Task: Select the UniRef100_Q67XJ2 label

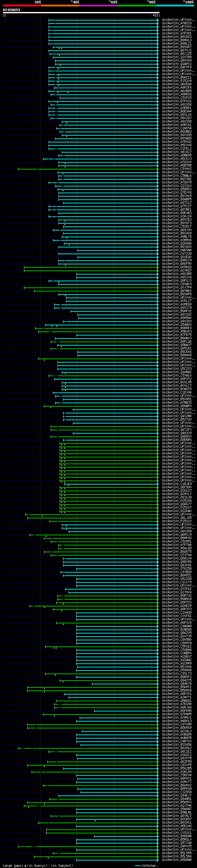Action: point(177,50)
